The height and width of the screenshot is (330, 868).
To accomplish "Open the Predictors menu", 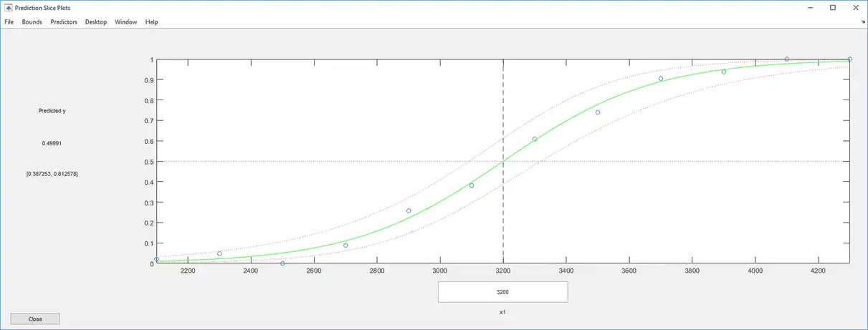I will coord(64,22).
